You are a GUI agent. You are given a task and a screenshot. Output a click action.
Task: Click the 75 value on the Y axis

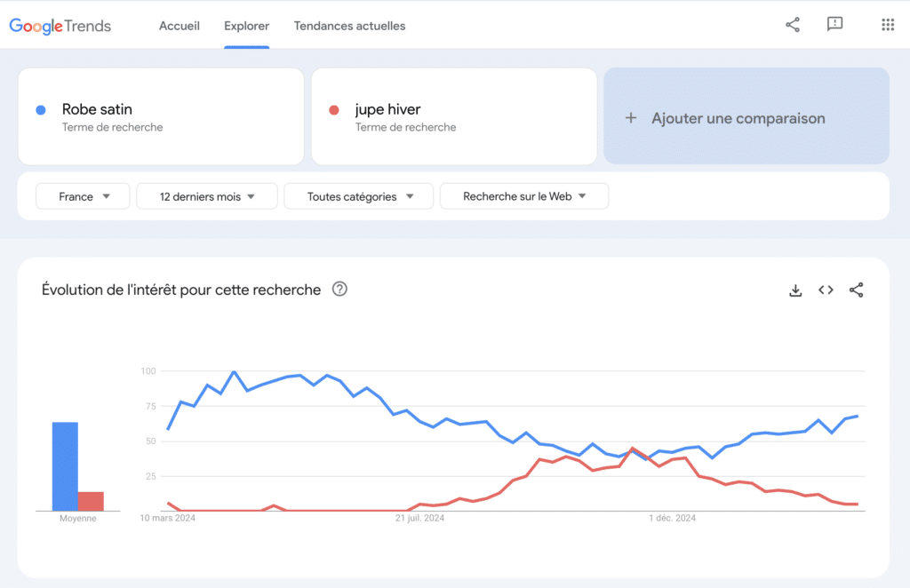151,406
